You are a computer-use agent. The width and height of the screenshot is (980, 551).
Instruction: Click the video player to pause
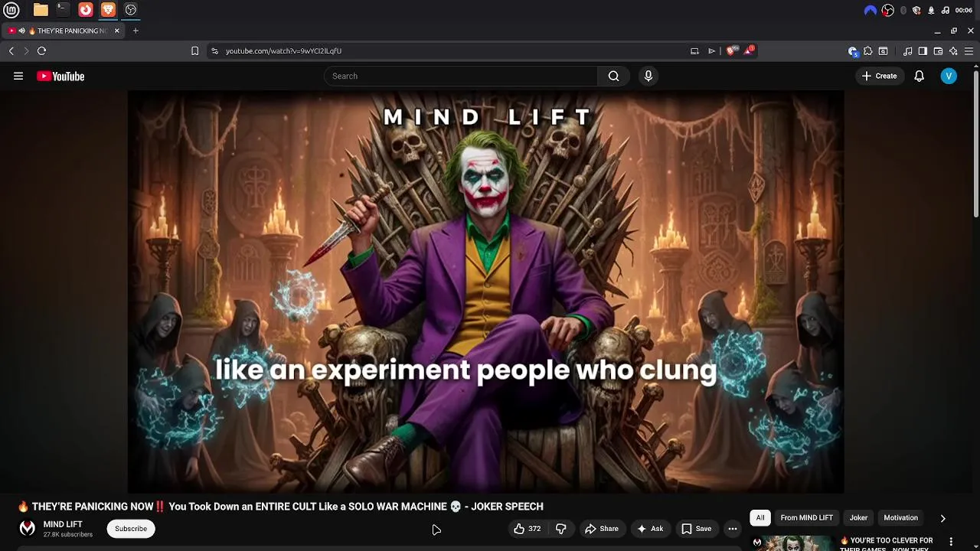[485, 292]
